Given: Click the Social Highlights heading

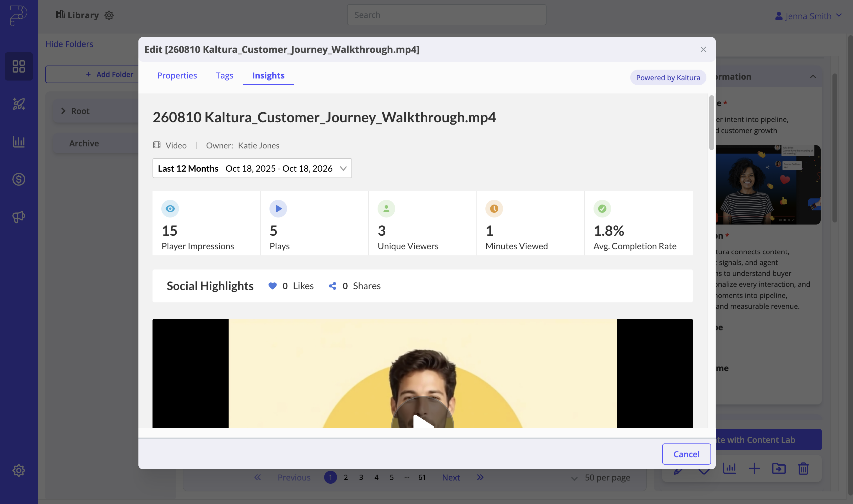Looking at the screenshot, I should 210,286.
